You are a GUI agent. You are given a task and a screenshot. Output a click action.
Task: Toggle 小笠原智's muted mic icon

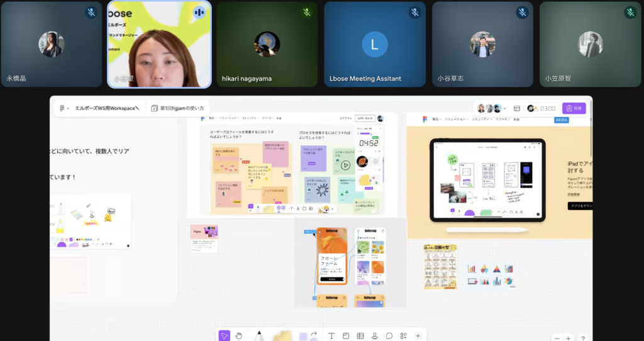(x=630, y=12)
